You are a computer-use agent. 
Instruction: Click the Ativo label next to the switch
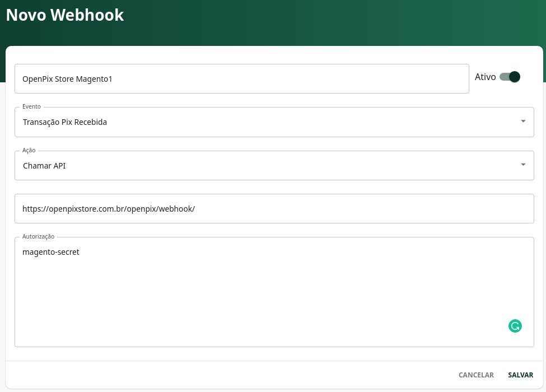485,77
